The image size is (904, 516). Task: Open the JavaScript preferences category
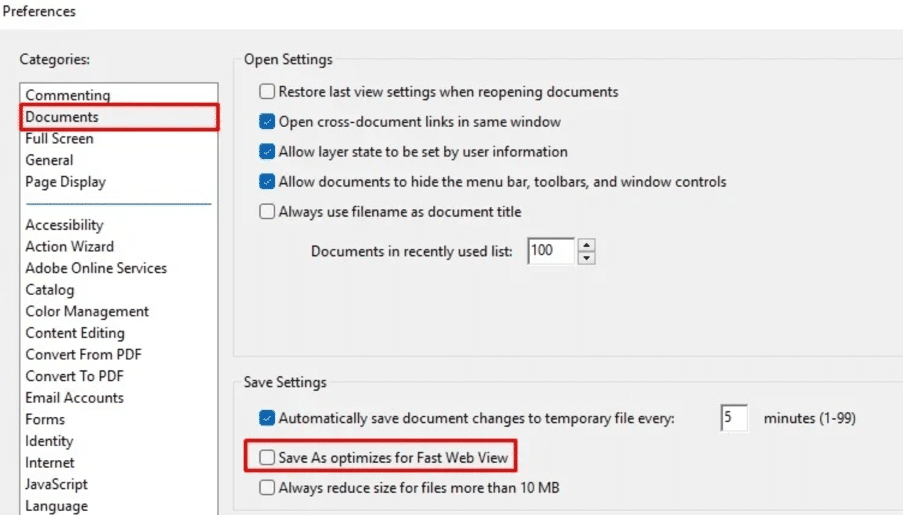56,484
